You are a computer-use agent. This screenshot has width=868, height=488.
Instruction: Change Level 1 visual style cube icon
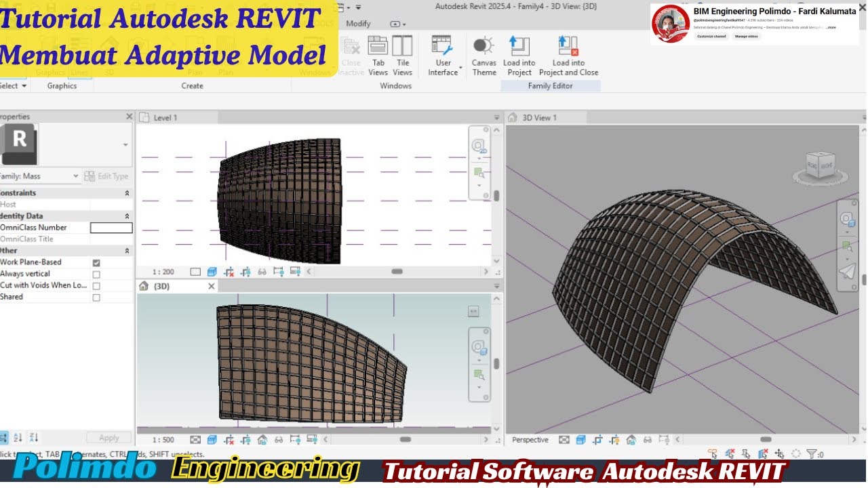click(x=212, y=272)
